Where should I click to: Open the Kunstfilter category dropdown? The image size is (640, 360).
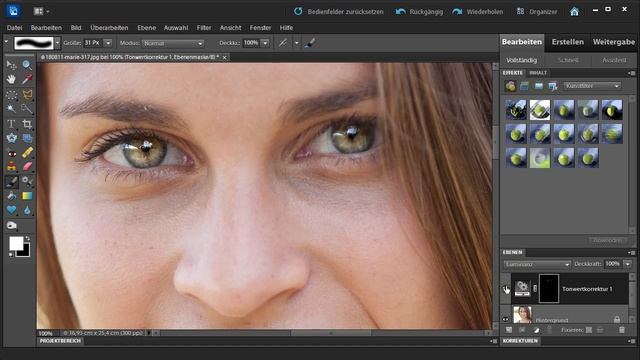click(x=592, y=86)
